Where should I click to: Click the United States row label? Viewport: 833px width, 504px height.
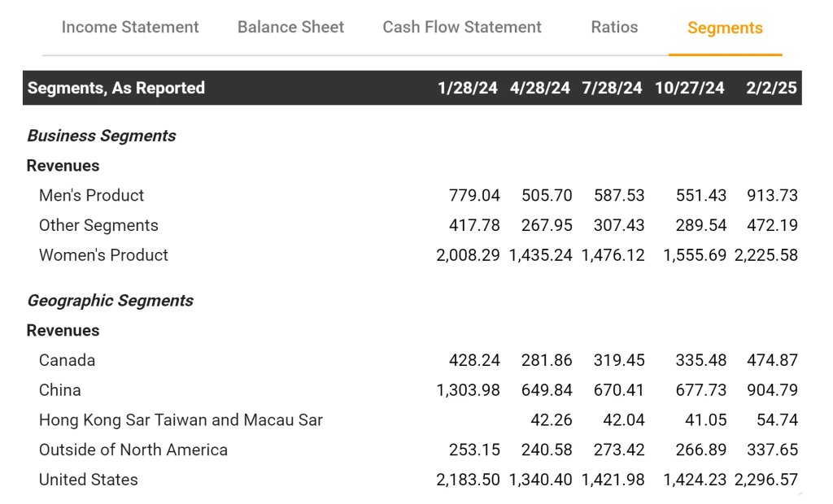[x=88, y=480]
